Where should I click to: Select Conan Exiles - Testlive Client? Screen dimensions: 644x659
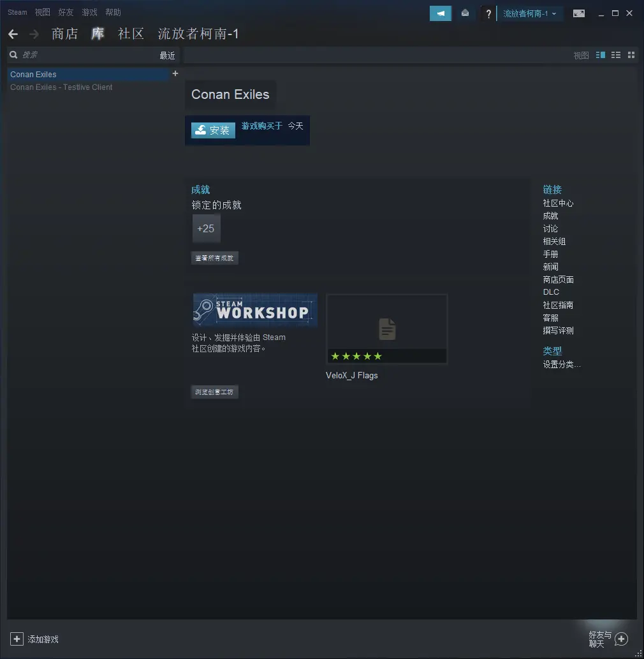pyautogui.click(x=61, y=87)
